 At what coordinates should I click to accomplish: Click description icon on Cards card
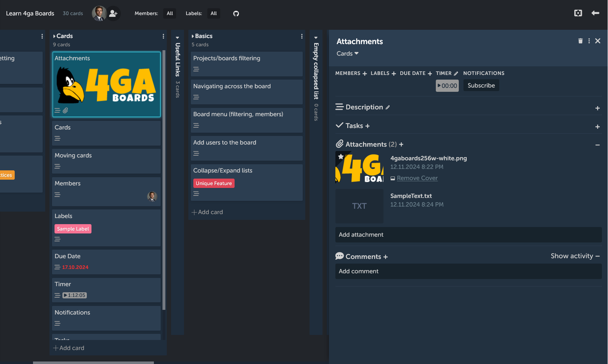57,138
